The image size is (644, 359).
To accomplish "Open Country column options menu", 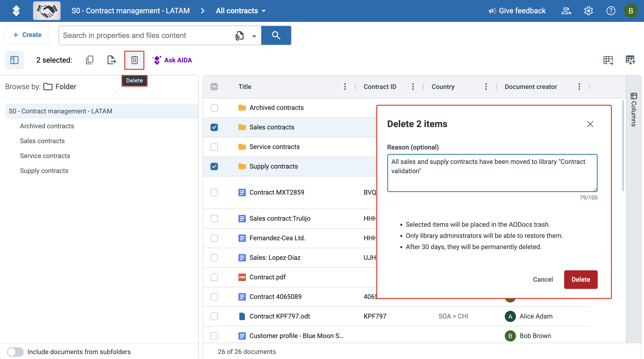I will click(x=486, y=87).
